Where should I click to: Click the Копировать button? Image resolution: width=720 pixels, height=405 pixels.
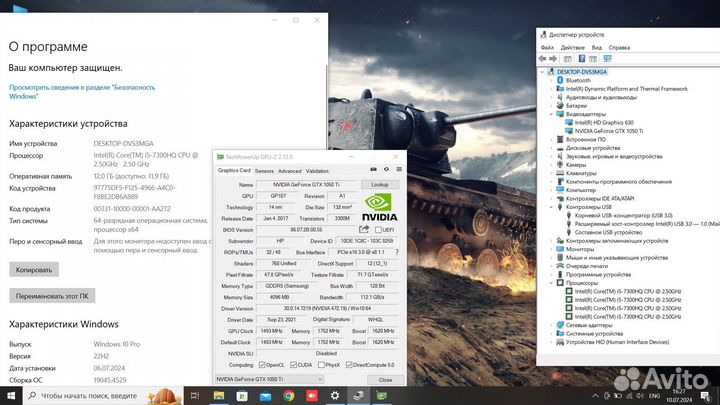pos(34,270)
